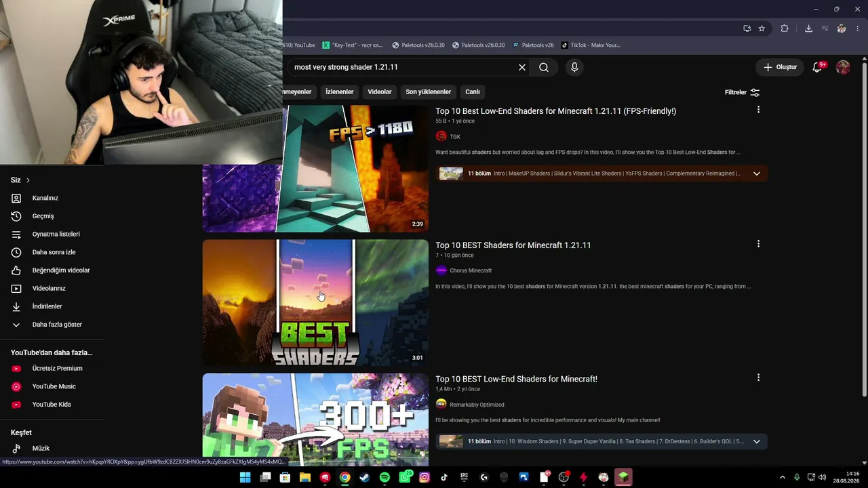
Task: Start voice search with the microphone
Action: click(x=574, y=67)
